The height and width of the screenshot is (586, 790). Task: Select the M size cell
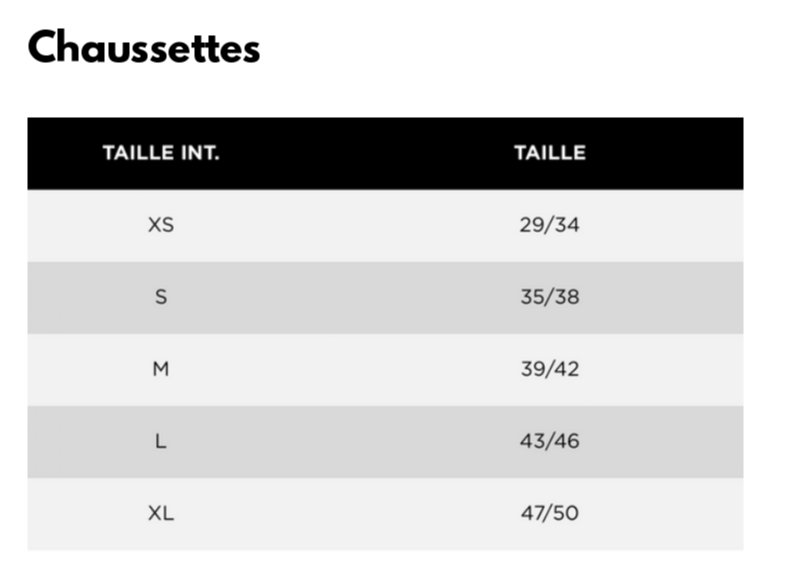[x=160, y=369]
